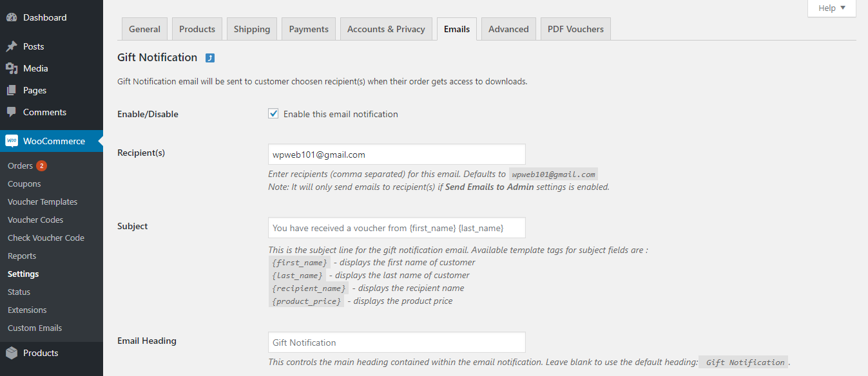
Task: Expand the Help dropdown
Action: (831, 8)
